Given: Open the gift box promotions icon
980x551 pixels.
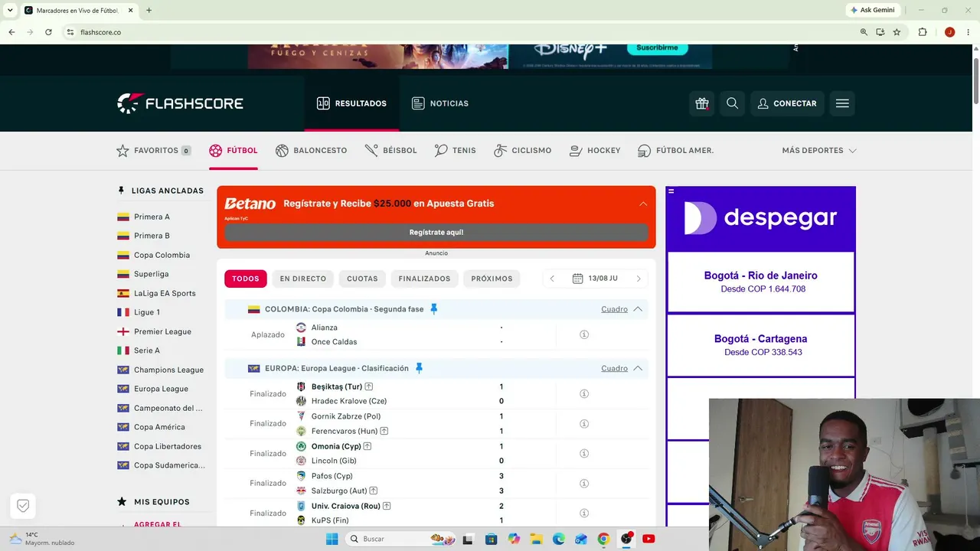Looking at the screenshot, I should [702, 103].
